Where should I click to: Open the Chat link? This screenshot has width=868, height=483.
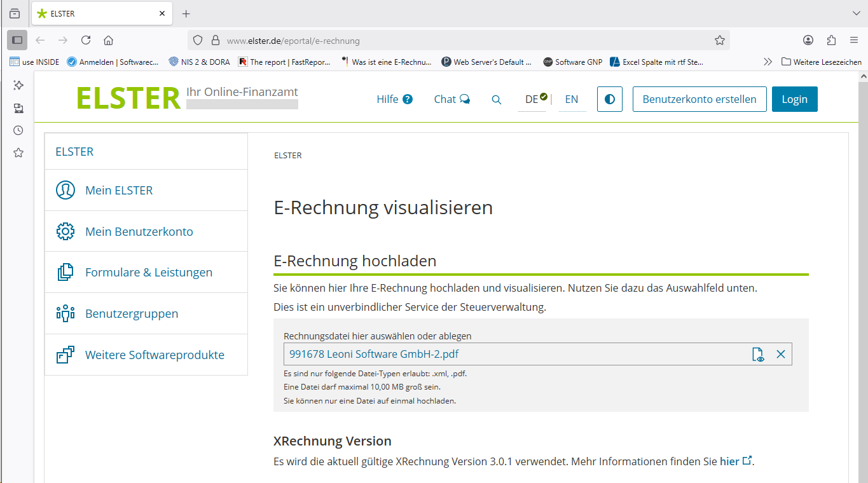(452, 99)
